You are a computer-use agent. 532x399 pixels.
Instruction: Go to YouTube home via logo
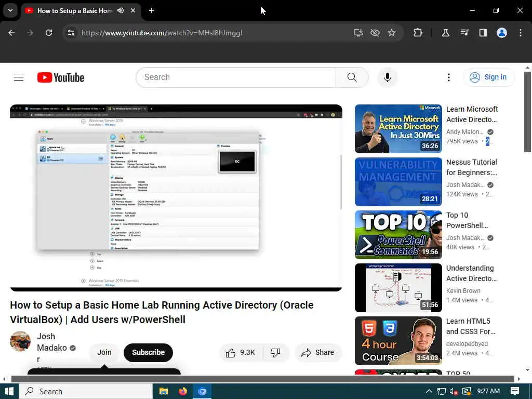click(x=61, y=77)
